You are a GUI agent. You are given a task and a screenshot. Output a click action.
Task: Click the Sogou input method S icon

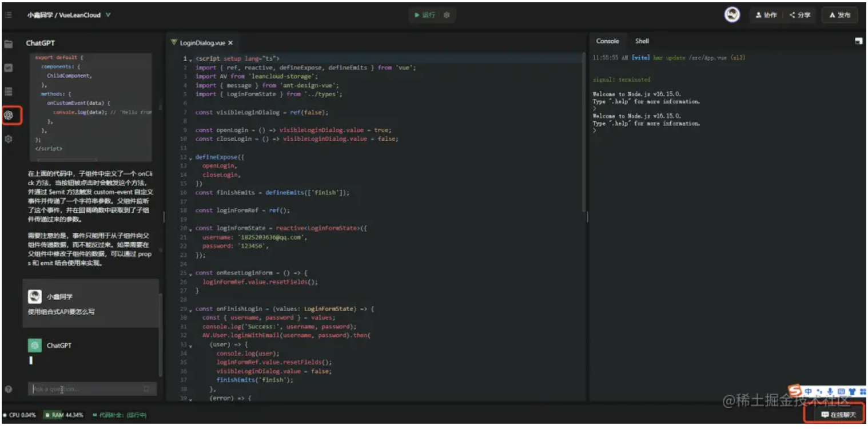pyautogui.click(x=795, y=391)
